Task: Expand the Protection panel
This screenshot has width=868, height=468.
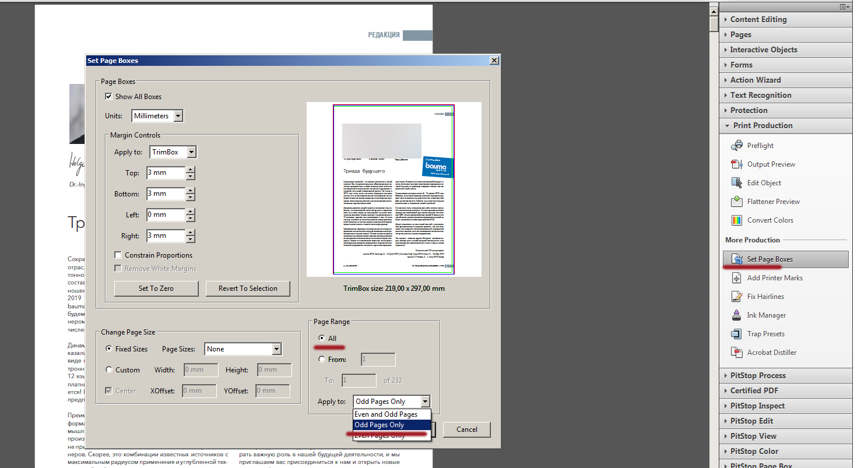Action: 785,110
